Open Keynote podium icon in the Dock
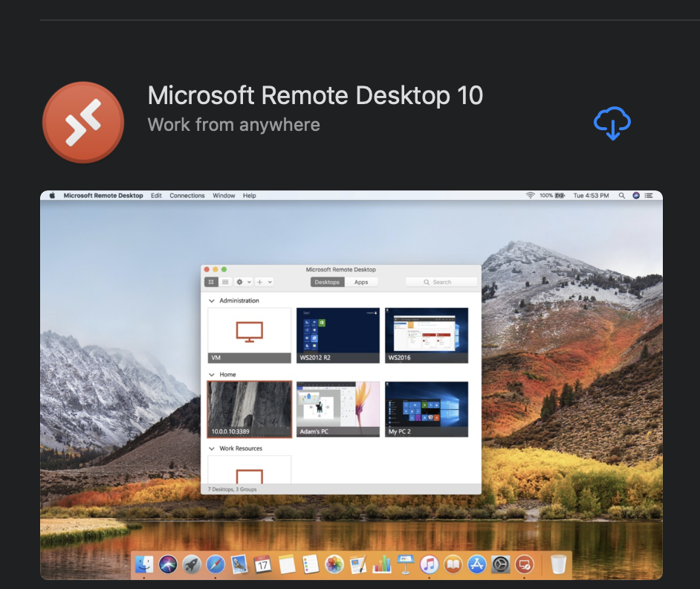Screen dimensions: 700x589 pos(405,564)
